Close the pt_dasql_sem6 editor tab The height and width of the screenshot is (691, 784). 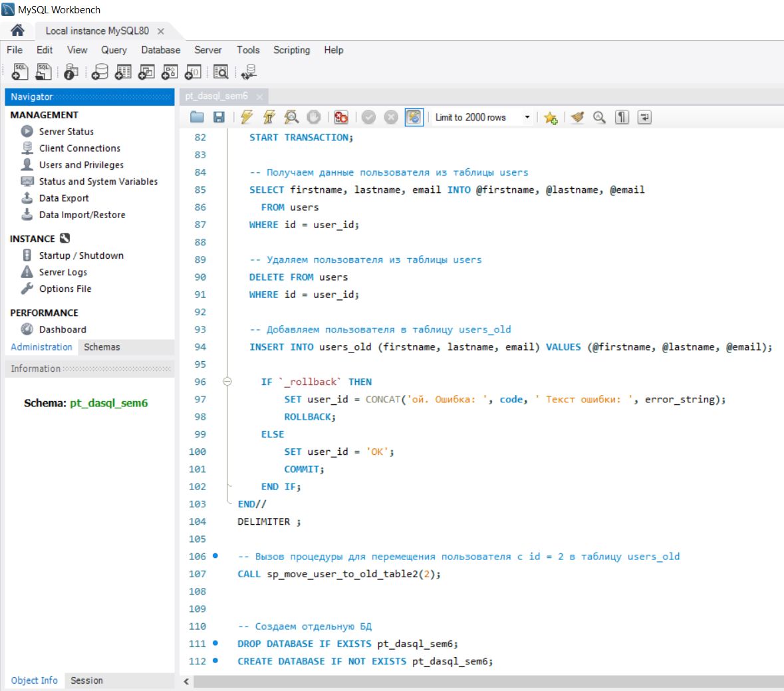[x=259, y=96]
